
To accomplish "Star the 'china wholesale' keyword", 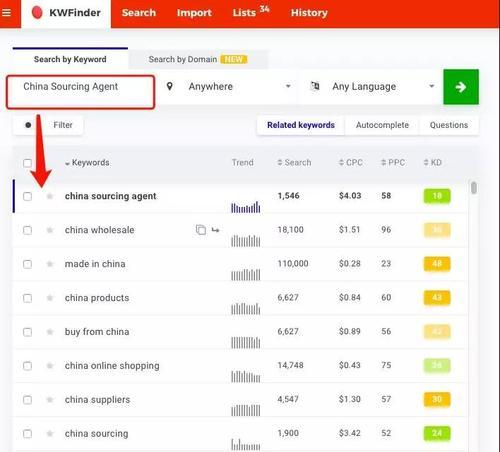I will [x=50, y=230].
